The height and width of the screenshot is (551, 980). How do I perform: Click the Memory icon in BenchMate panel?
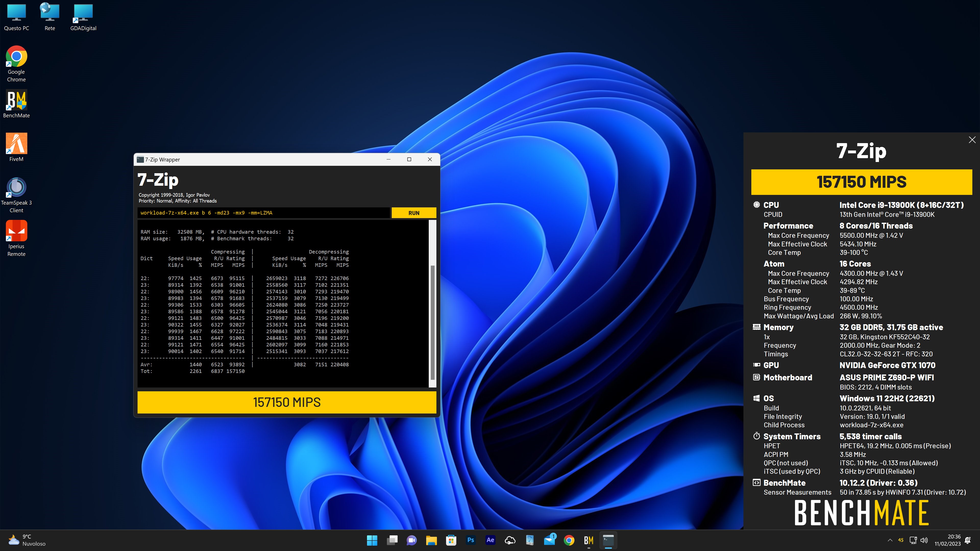[756, 327]
